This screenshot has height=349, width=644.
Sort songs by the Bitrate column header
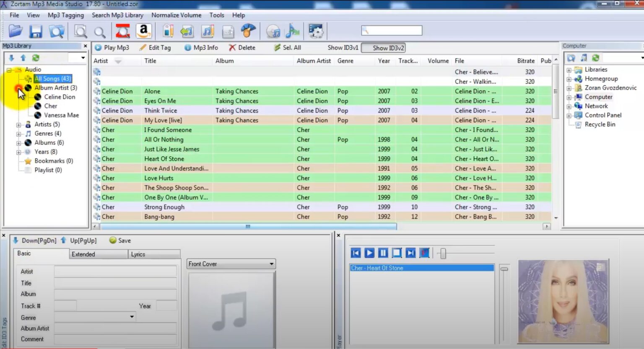[x=526, y=61]
